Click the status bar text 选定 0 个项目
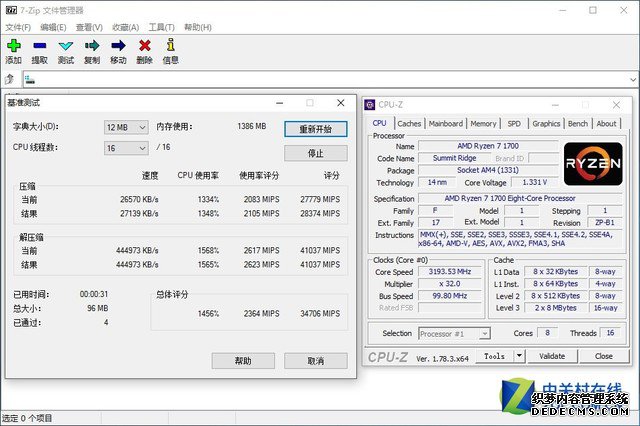The width and height of the screenshot is (640, 426). coord(27,418)
